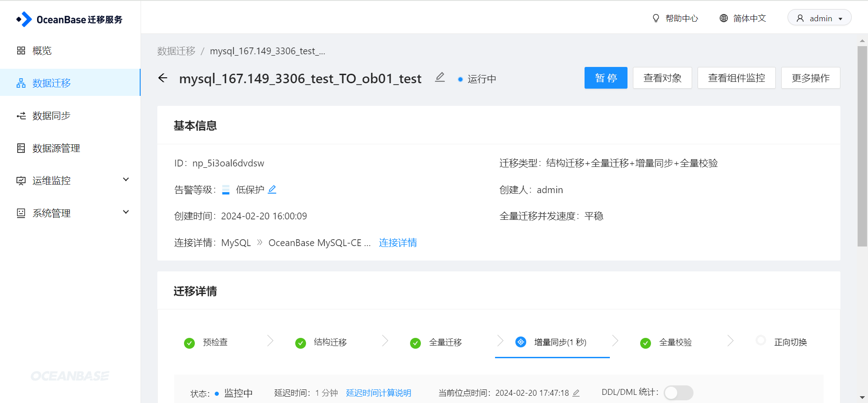Click the globe language icon

(724, 18)
